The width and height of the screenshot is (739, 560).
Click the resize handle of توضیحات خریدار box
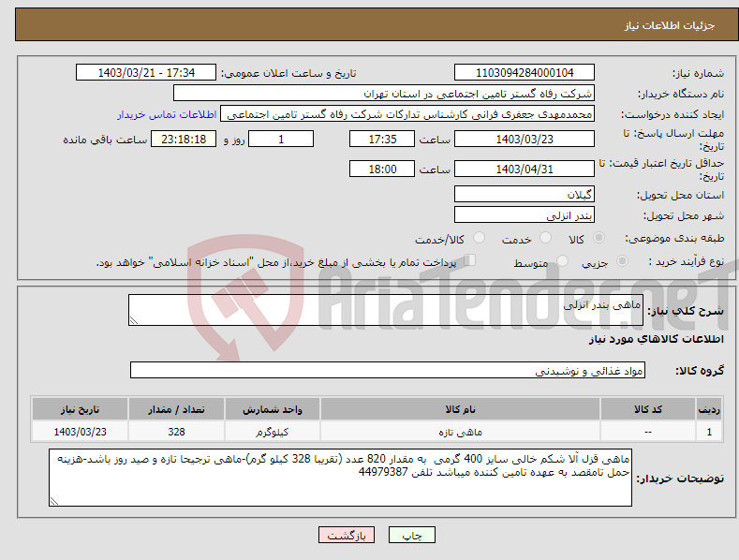point(54,502)
